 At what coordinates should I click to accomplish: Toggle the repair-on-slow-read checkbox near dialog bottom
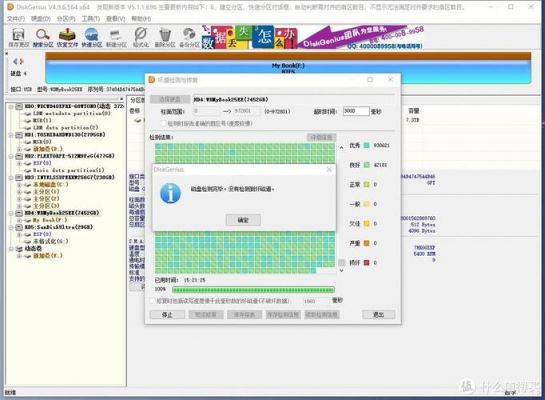153,301
